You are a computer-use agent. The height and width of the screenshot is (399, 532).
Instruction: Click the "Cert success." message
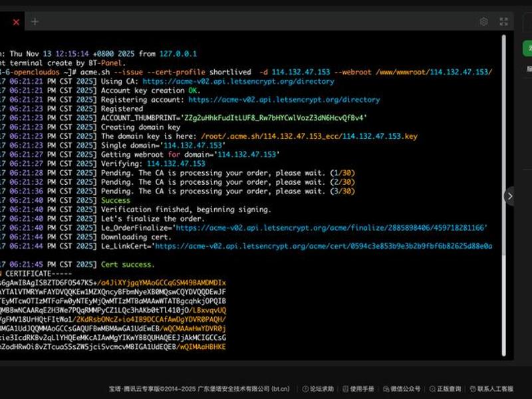(128, 265)
